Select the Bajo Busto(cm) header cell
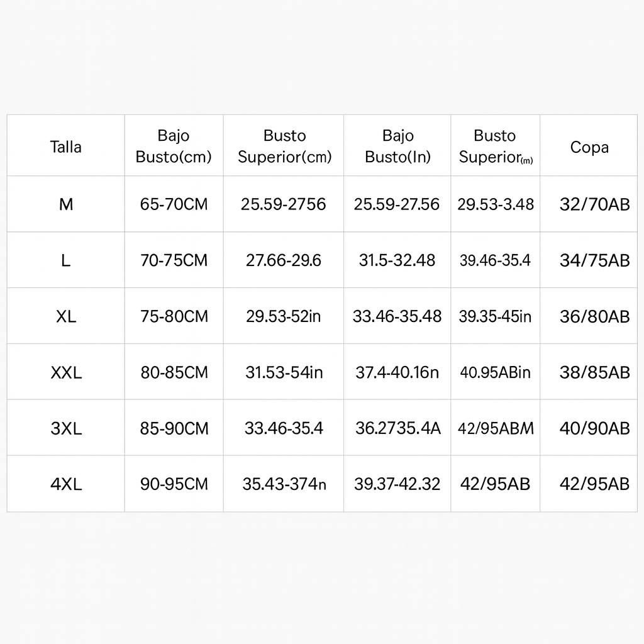 (x=174, y=146)
